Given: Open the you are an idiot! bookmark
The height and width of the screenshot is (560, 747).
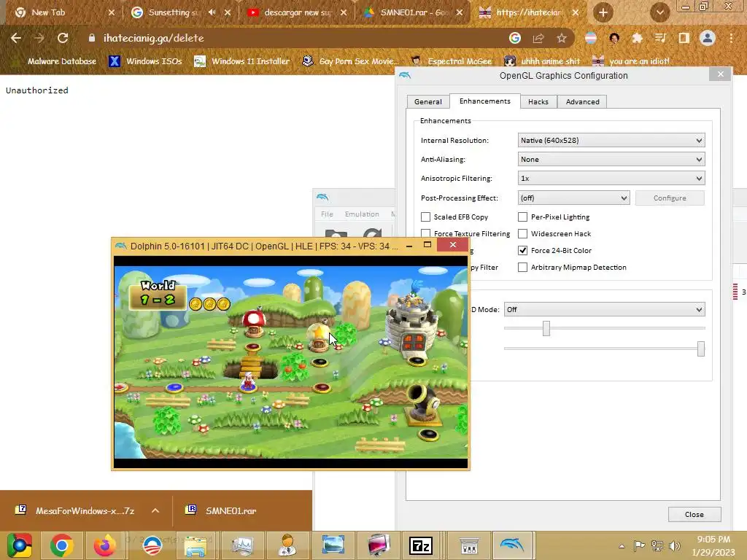Looking at the screenshot, I should (630, 61).
